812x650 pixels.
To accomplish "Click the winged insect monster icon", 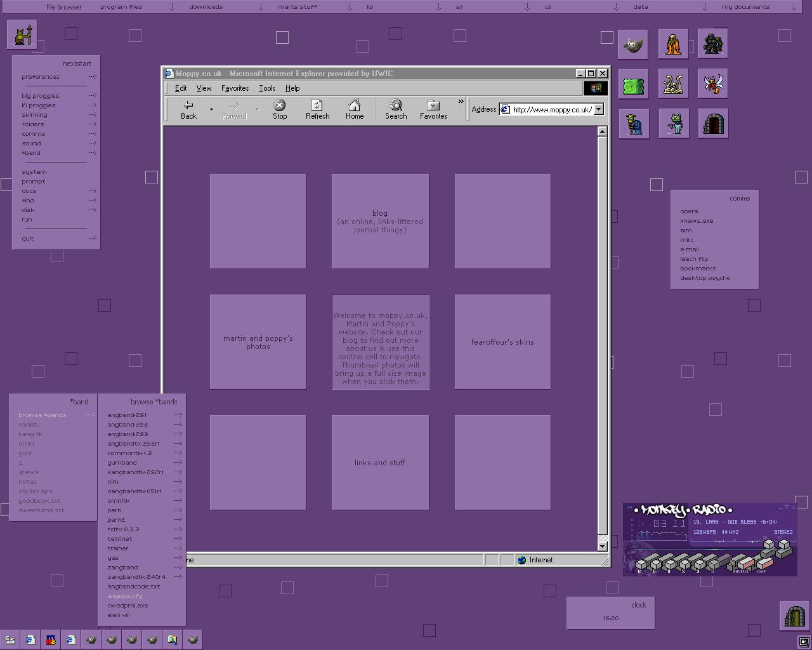I will pos(712,84).
